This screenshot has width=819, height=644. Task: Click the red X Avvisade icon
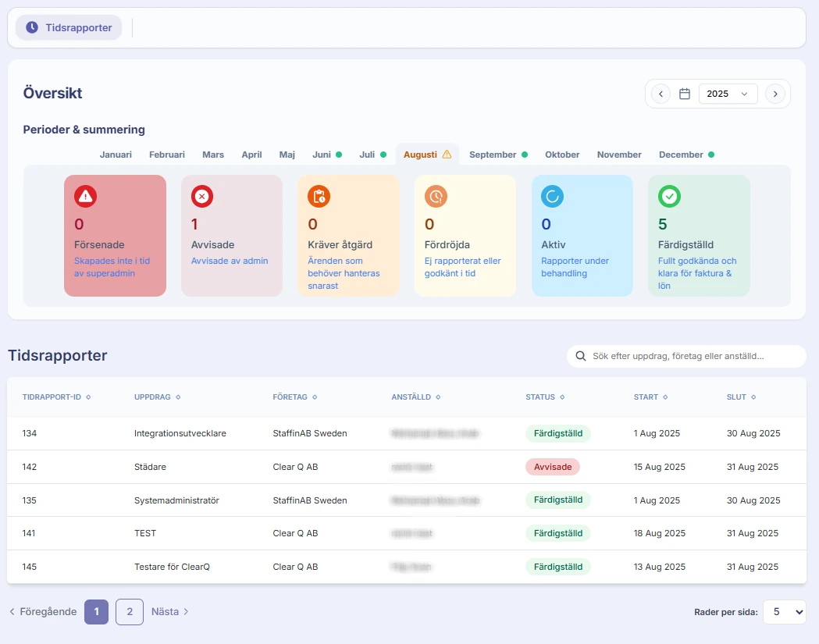[202, 197]
